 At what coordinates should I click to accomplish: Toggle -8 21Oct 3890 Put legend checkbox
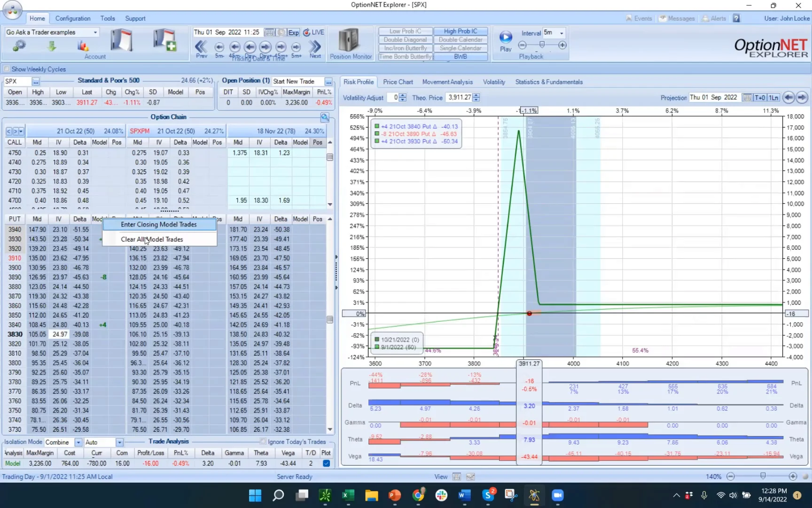point(377,134)
